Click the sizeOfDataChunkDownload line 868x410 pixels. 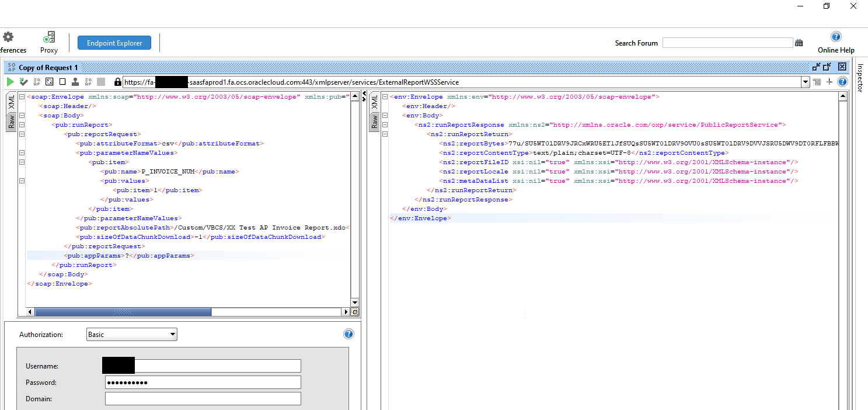click(200, 237)
